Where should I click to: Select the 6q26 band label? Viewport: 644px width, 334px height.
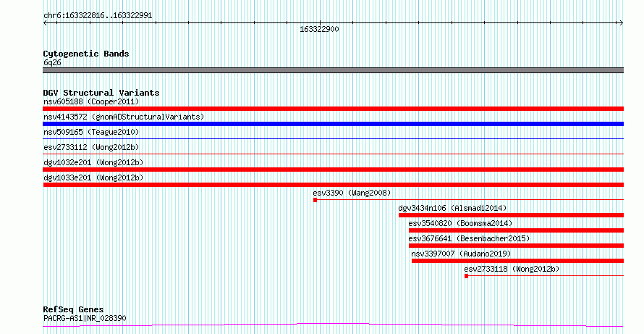tap(52, 62)
